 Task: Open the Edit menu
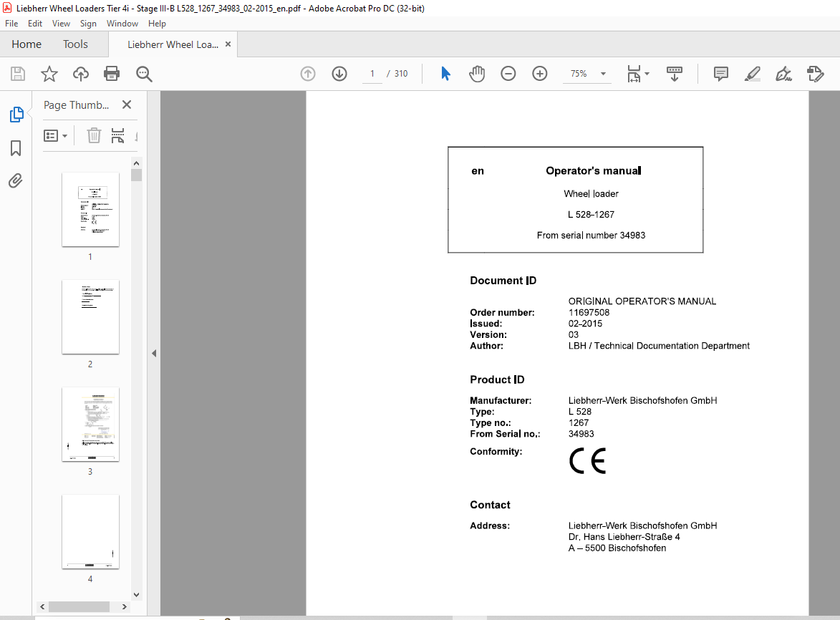pos(35,24)
